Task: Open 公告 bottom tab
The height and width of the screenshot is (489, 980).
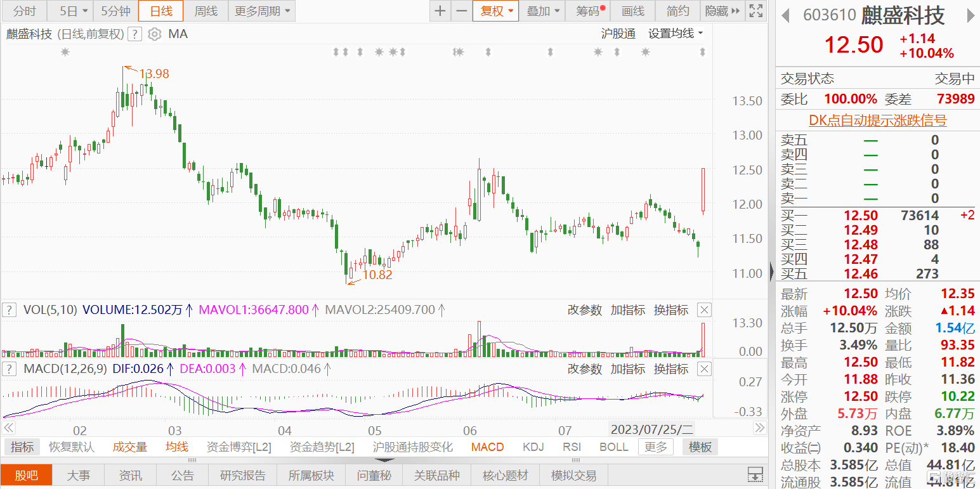Action: (x=183, y=475)
